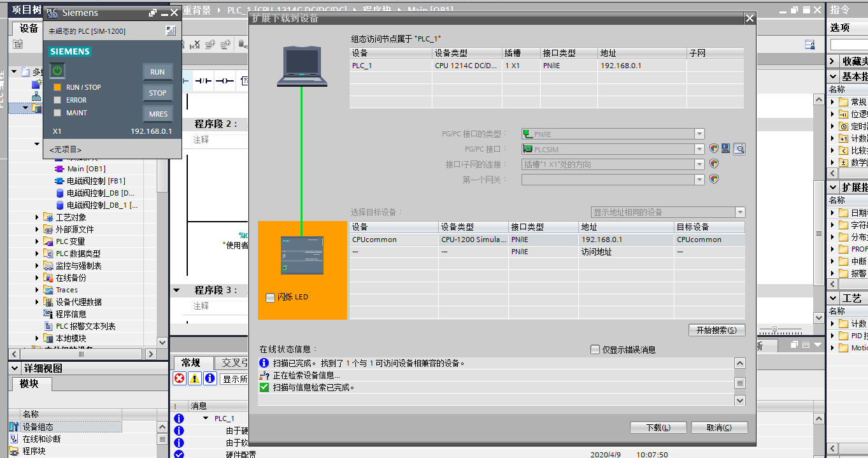Open the PG/PC 接口 dropdown
The height and width of the screenshot is (458, 868).
(699, 149)
